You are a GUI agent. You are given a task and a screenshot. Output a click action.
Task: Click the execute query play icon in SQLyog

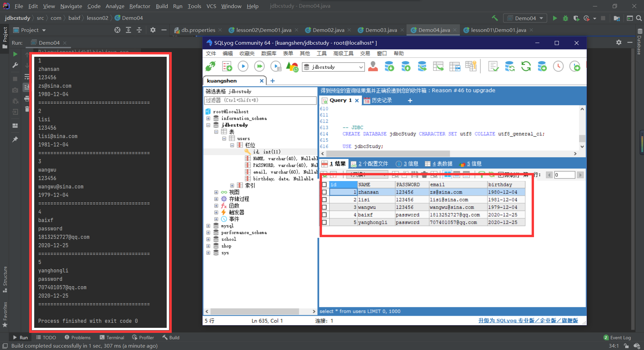pyautogui.click(x=243, y=67)
